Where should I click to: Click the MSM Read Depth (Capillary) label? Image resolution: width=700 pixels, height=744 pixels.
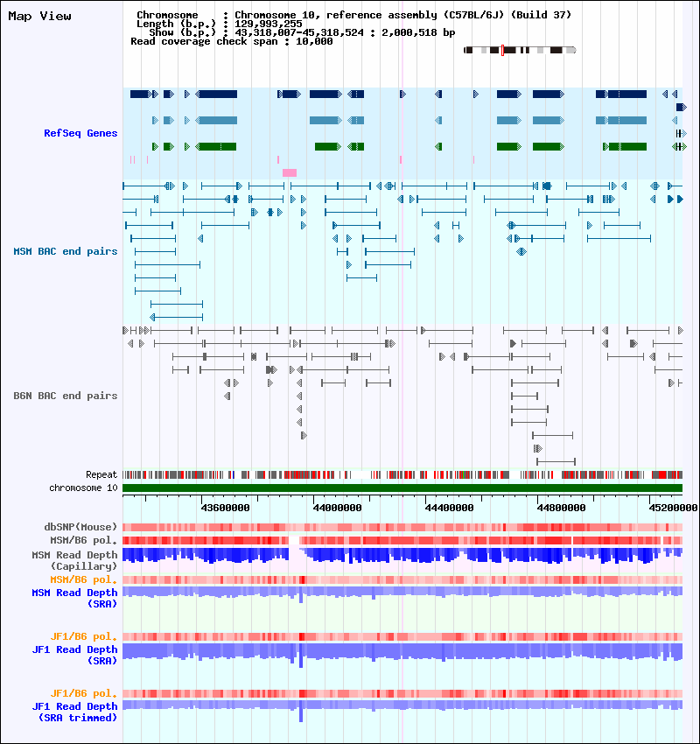point(74,560)
